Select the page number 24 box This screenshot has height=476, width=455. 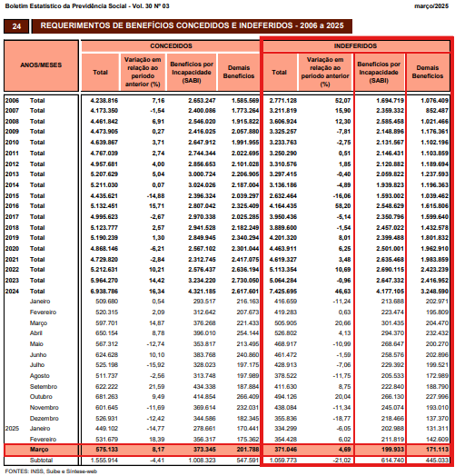pos(16,26)
